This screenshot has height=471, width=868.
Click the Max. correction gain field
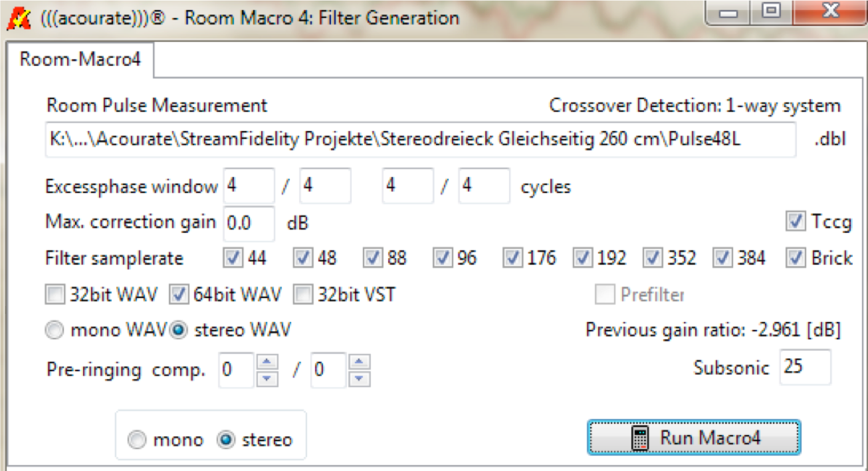(249, 224)
